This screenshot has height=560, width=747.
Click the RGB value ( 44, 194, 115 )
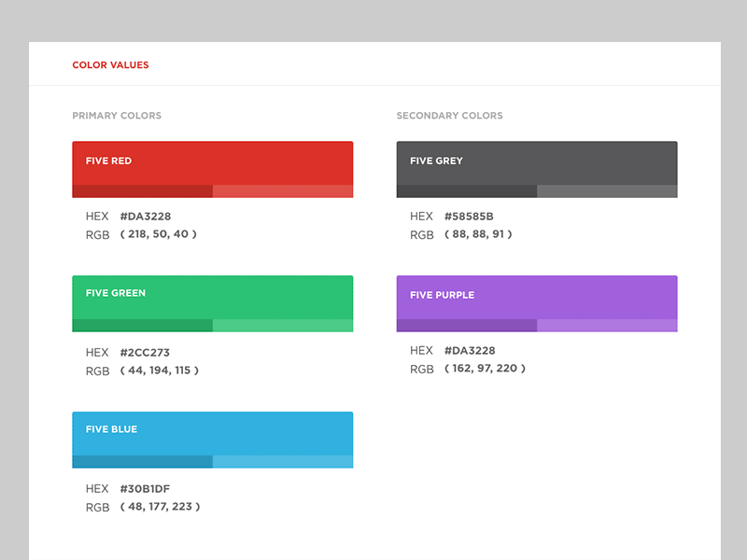pos(160,370)
